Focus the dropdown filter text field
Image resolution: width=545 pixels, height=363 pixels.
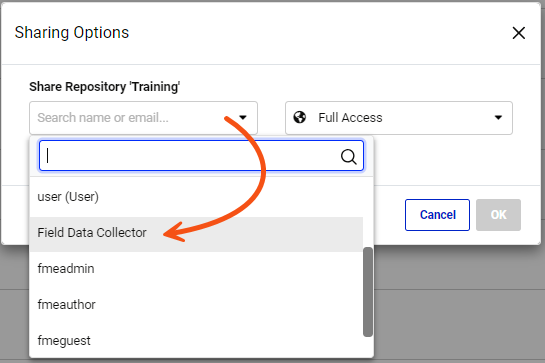coord(201,156)
